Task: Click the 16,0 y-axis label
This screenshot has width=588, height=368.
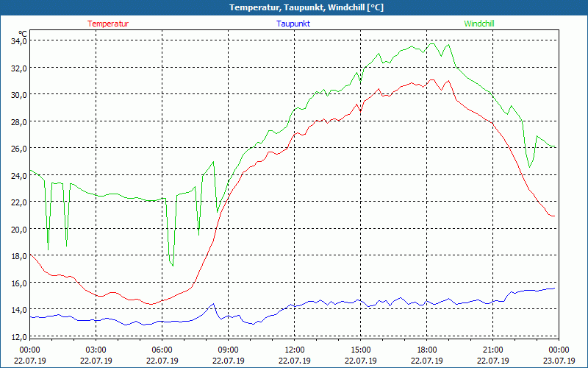Action: click(19, 283)
